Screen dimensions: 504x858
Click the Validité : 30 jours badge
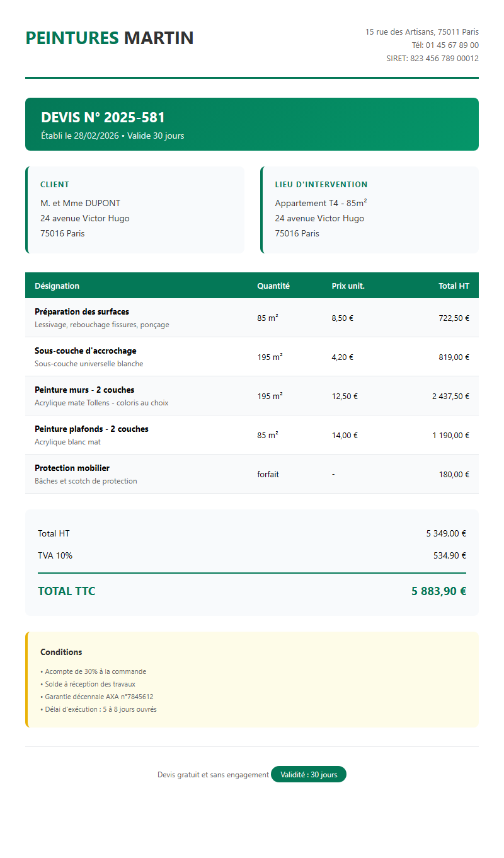point(309,775)
